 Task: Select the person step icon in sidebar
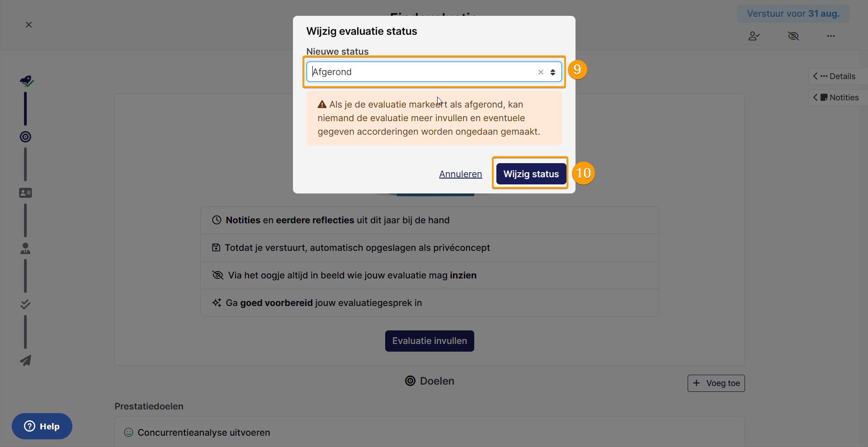pyautogui.click(x=25, y=249)
